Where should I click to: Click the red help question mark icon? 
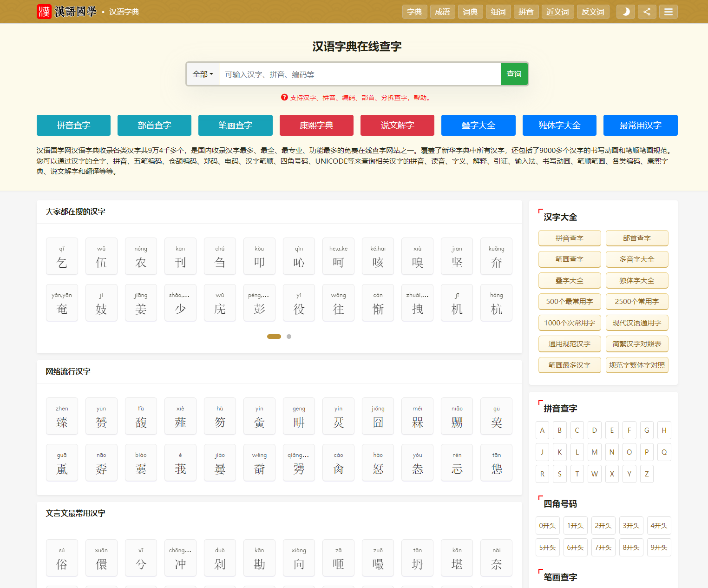pos(284,97)
